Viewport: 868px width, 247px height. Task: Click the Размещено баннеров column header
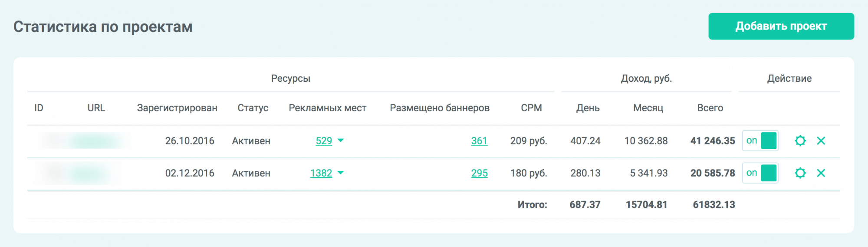click(x=439, y=108)
